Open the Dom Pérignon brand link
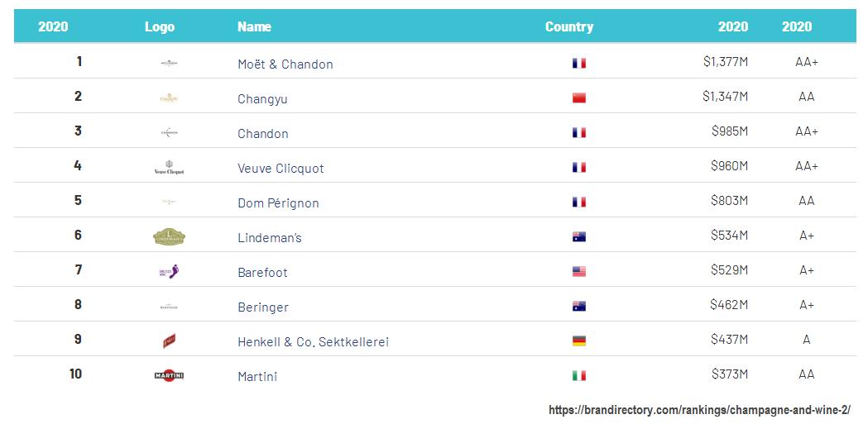Image resolution: width=868 pixels, height=424 pixels. click(x=278, y=202)
